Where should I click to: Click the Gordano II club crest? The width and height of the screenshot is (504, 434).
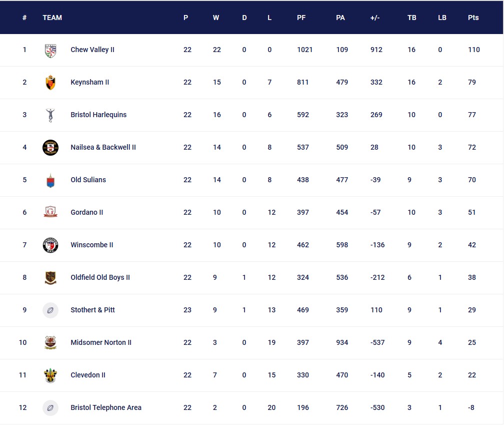click(50, 213)
